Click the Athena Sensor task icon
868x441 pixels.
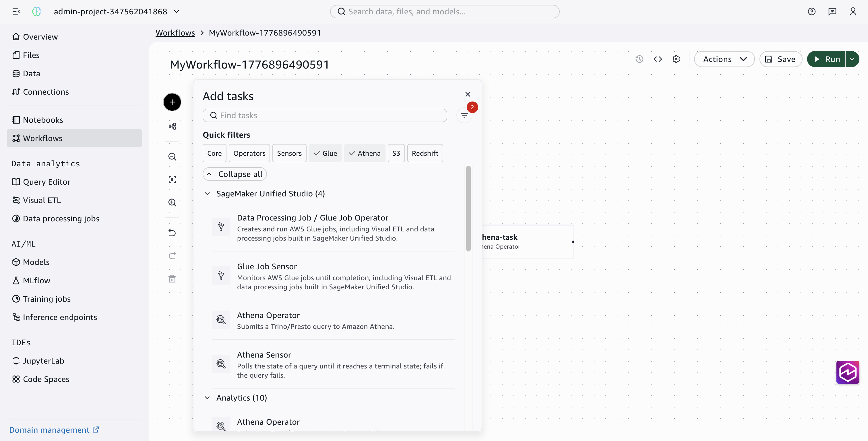221,364
